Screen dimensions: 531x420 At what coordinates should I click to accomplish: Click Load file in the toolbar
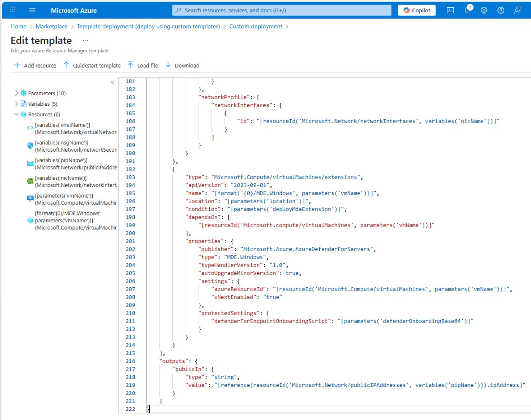[143, 66]
